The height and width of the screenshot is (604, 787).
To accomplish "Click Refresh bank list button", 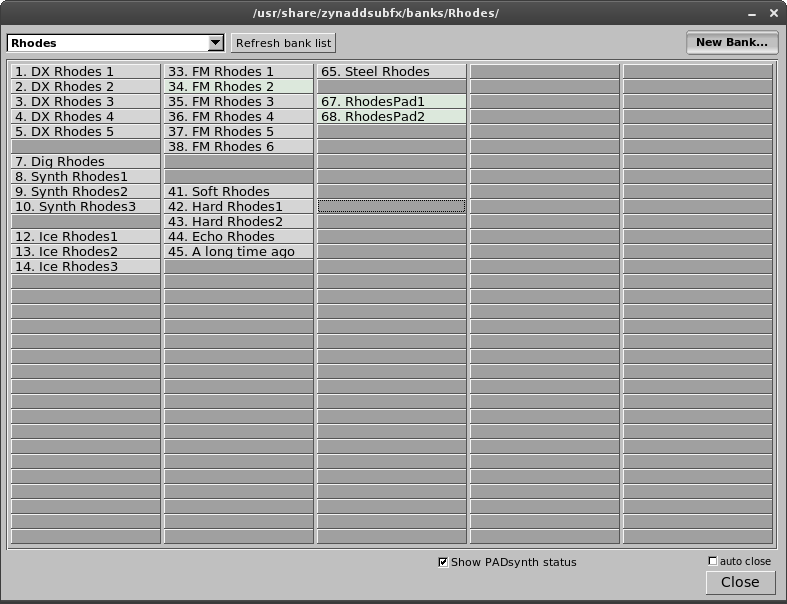I will (x=283, y=43).
